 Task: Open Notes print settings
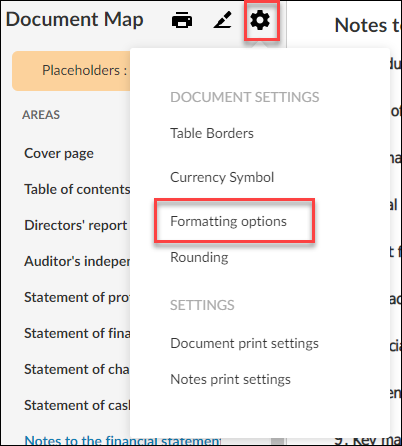230,379
